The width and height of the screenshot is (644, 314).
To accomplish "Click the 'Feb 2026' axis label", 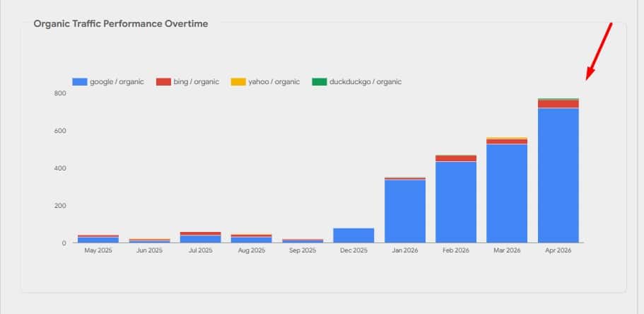I will coord(456,250).
